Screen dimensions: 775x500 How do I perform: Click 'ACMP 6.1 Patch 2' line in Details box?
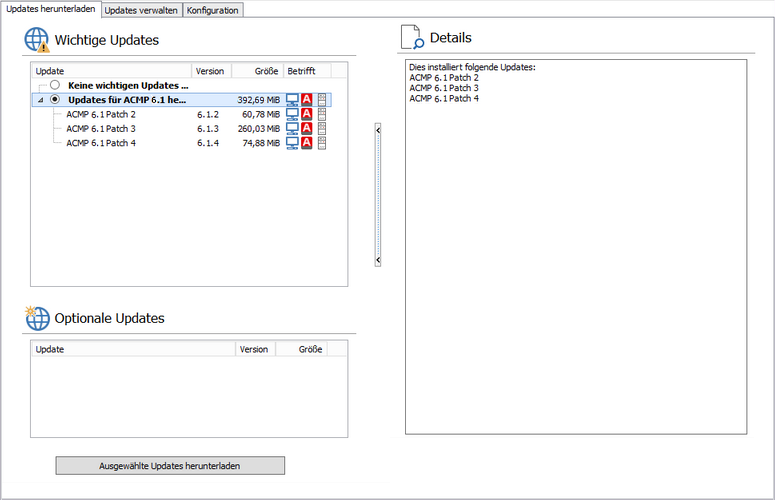(444, 78)
